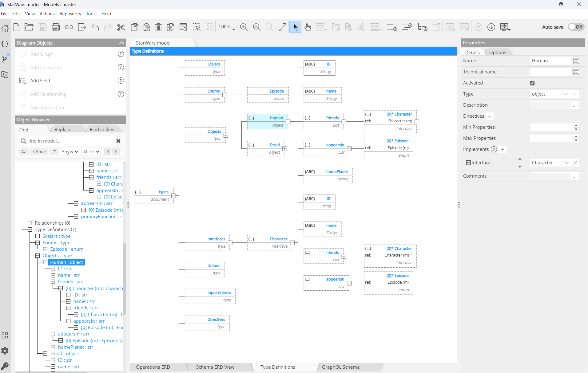
Task: Select the hand pan tool
Action: [308, 27]
